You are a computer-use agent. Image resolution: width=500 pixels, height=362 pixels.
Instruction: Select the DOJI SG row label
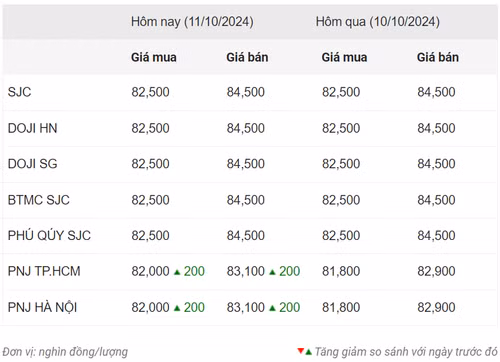tap(33, 164)
